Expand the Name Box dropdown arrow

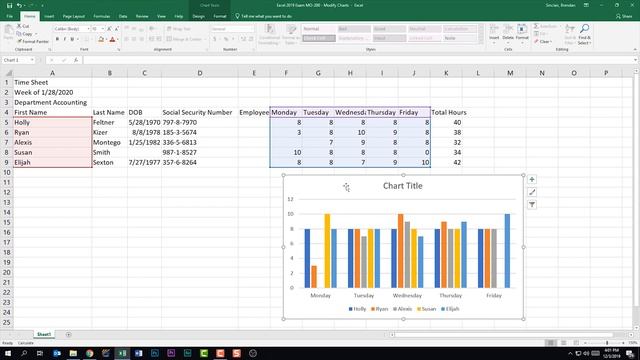click(31, 60)
